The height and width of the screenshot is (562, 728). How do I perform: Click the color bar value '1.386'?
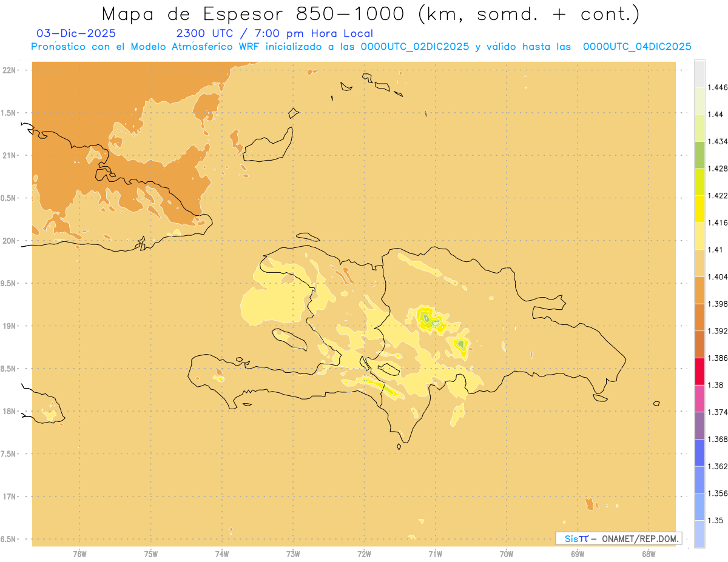click(718, 358)
